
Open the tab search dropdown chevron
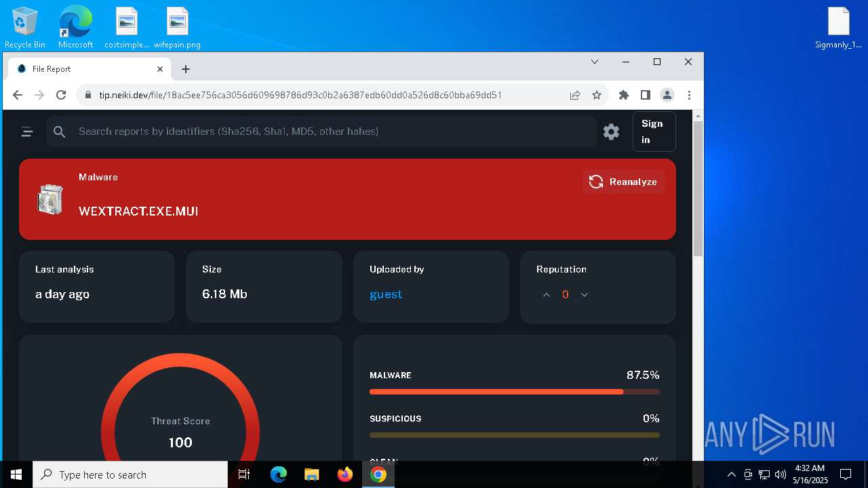point(595,62)
